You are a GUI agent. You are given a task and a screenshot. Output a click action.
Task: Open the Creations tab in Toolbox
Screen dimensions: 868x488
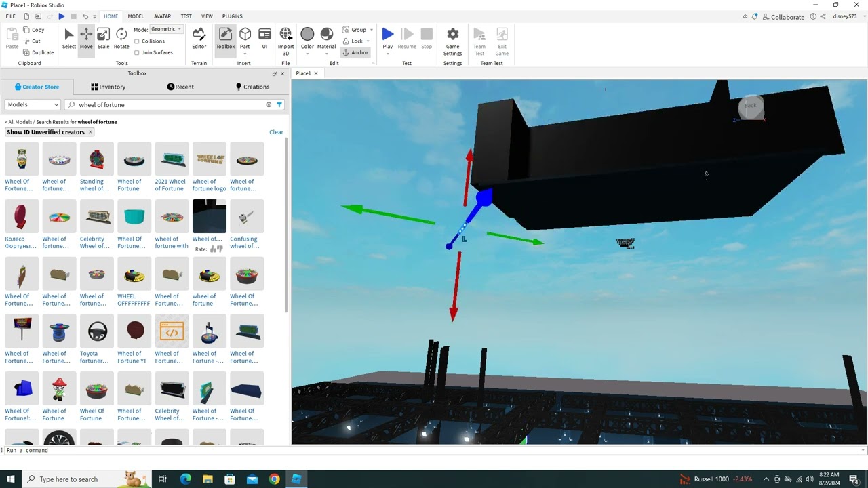pos(252,87)
